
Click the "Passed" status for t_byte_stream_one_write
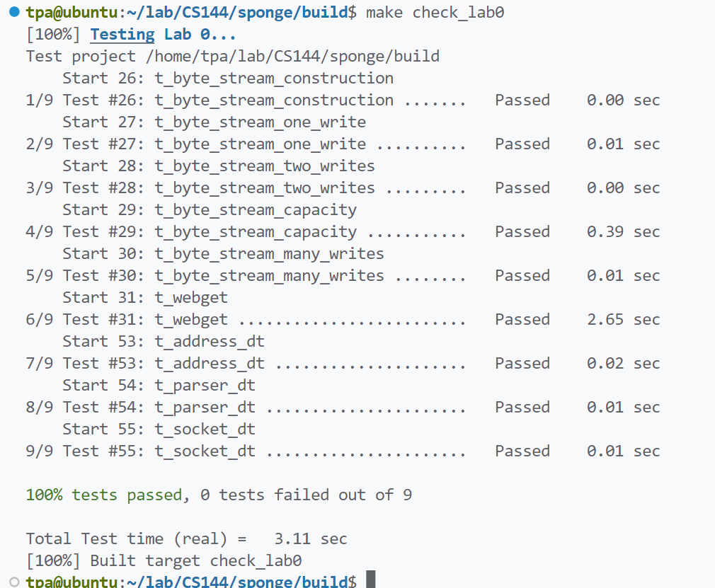click(522, 144)
